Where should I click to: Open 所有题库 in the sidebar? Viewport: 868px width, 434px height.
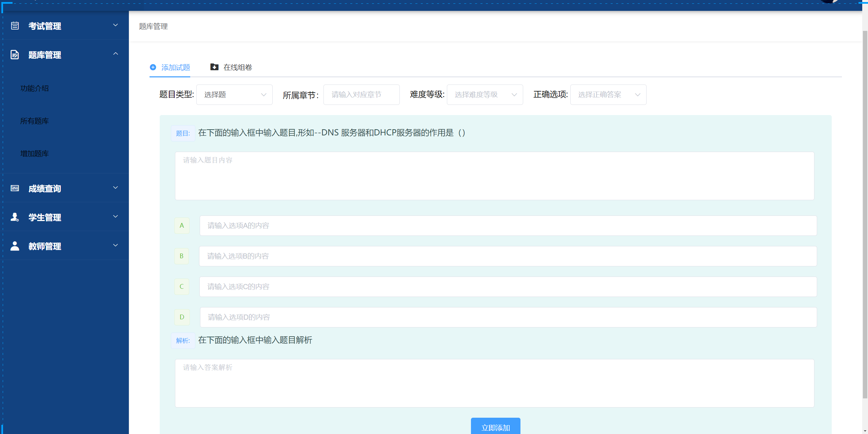[35, 121]
